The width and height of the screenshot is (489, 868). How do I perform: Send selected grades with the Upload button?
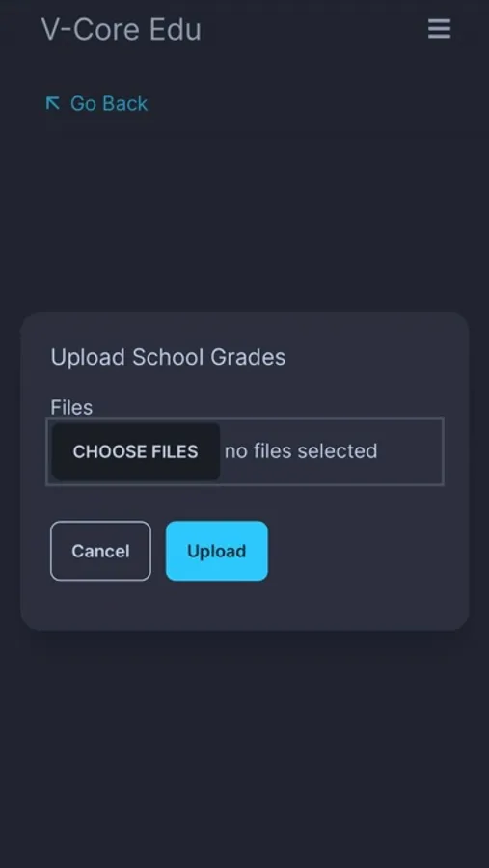coord(217,551)
